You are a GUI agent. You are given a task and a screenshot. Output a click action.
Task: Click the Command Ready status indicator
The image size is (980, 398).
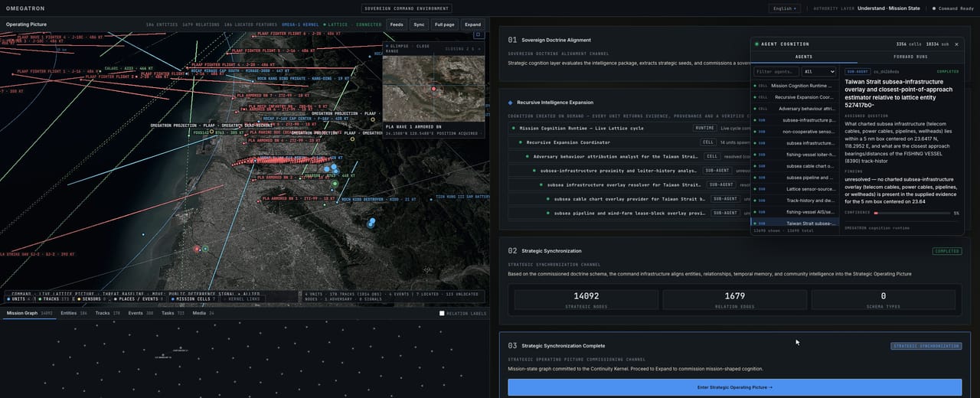953,8
